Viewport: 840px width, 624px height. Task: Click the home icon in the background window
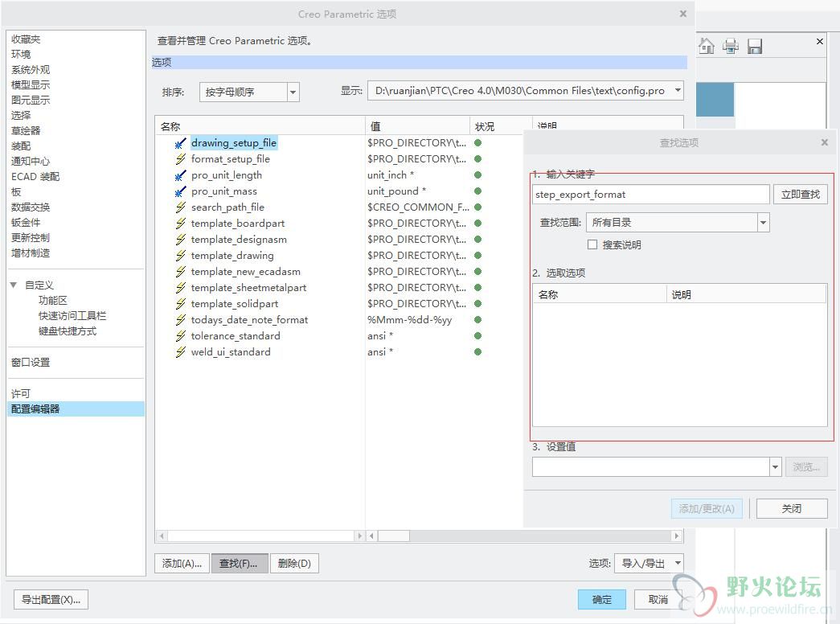pyautogui.click(x=707, y=46)
